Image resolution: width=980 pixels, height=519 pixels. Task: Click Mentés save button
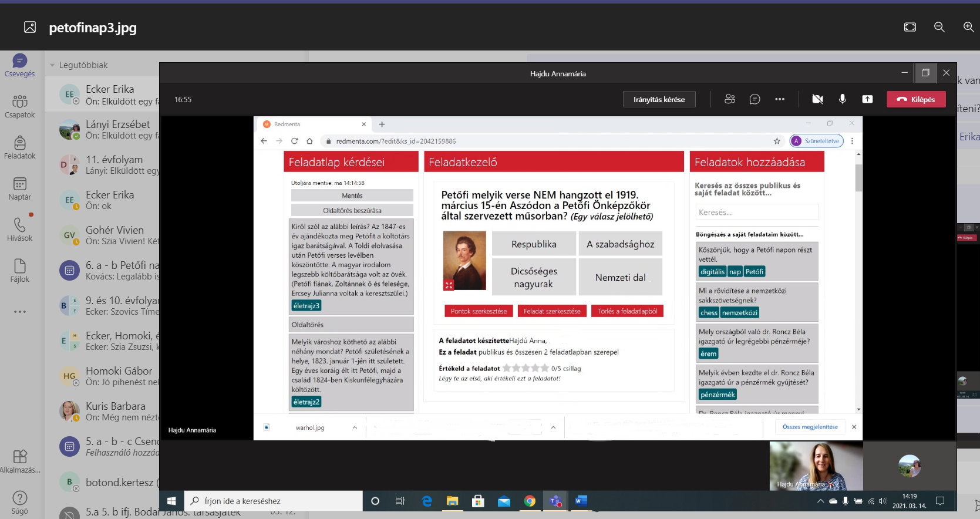[x=352, y=196]
